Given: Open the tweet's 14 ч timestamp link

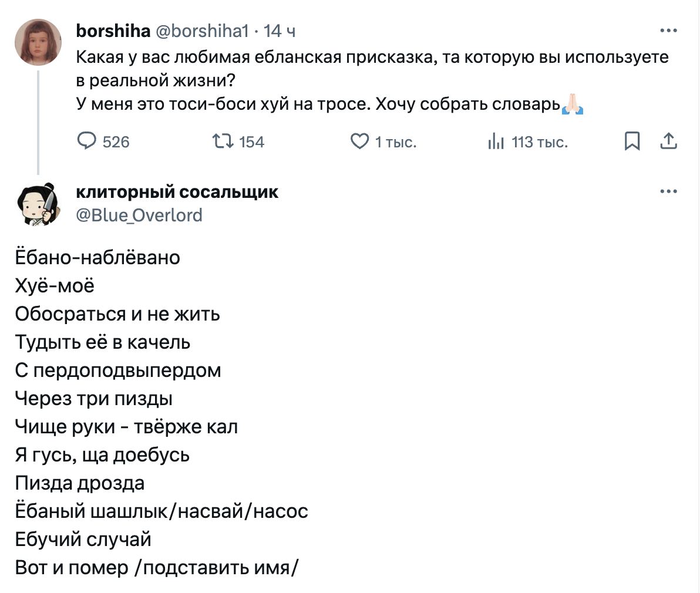Looking at the screenshot, I should (x=280, y=31).
